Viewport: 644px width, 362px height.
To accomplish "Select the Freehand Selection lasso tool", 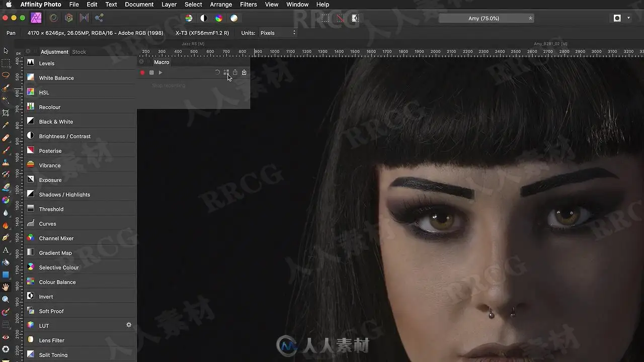I will [x=6, y=75].
